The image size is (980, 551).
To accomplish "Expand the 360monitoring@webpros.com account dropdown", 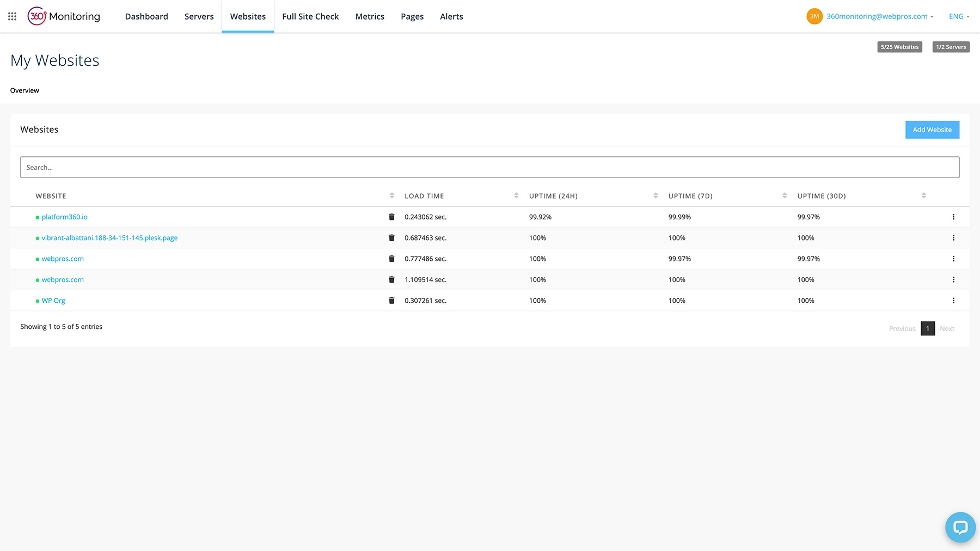I will pyautogui.click(x=880, y=16).
